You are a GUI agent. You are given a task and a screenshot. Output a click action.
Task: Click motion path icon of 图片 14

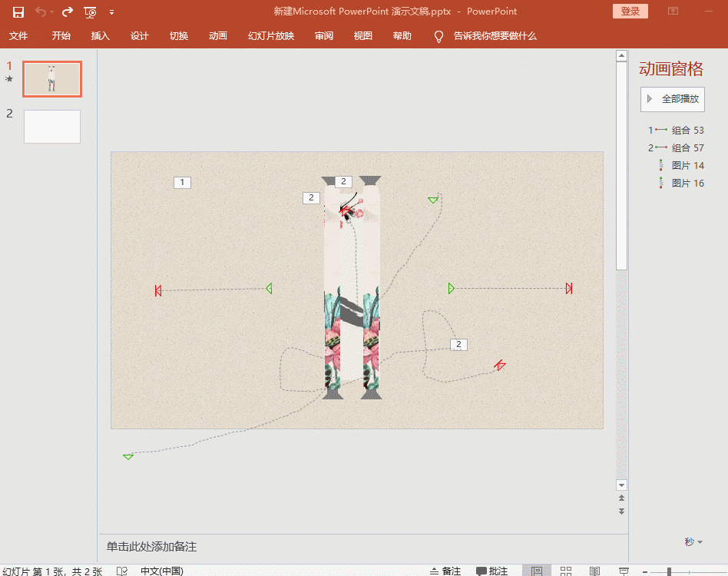coord(661,165)
